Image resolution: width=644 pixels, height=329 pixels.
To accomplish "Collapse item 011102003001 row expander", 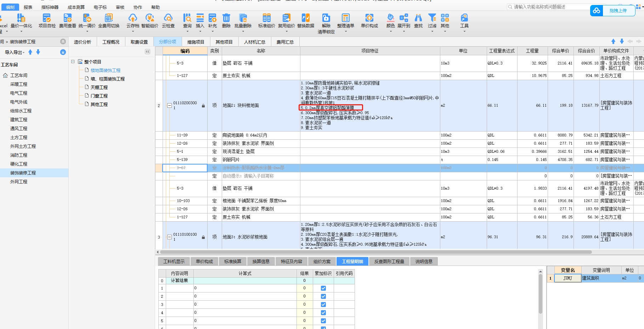I will coord(169,106).
